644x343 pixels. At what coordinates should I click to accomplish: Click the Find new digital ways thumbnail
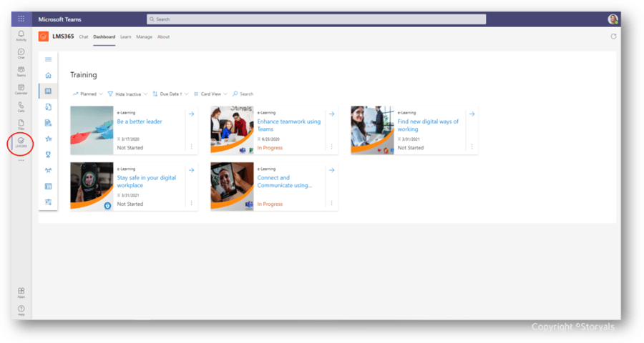coord(373,131)
